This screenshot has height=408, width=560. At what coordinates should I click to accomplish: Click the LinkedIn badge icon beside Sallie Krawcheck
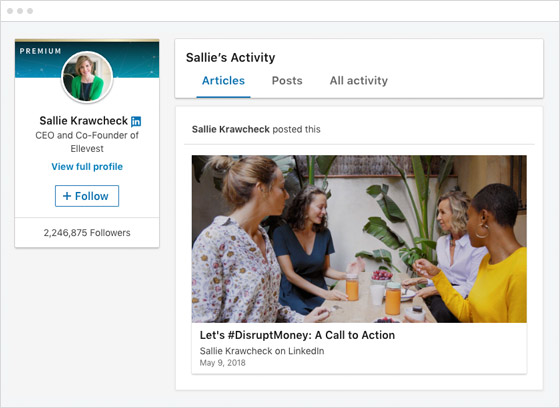point(136,121)
